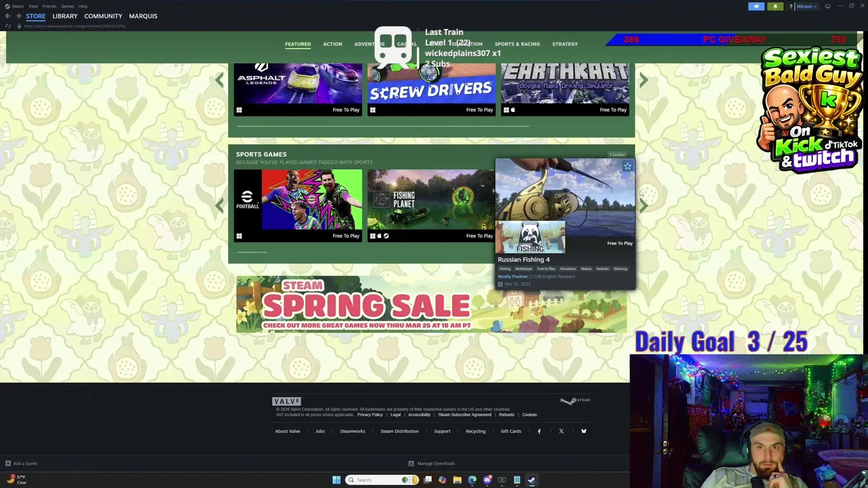Image resolution: width=868 pixels, height=488 pixels.
Task: Open the Help menu
Action: click(x=83, y=6)
